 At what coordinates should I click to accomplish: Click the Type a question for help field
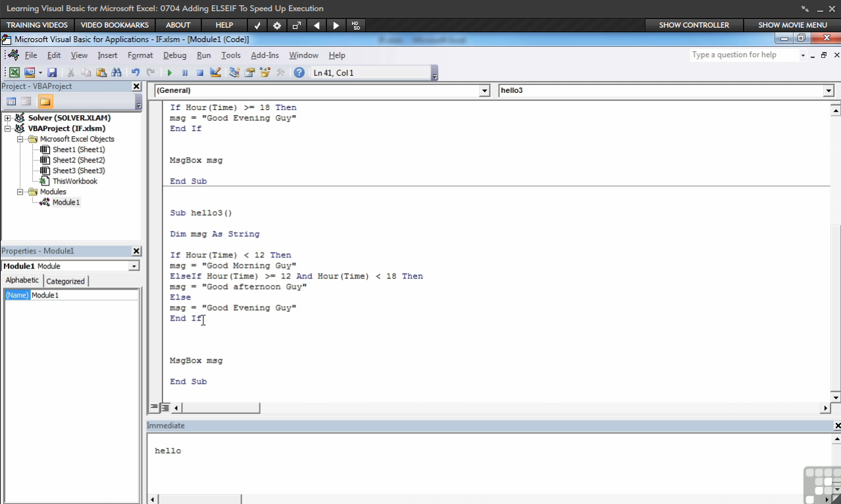click(744, 55)
